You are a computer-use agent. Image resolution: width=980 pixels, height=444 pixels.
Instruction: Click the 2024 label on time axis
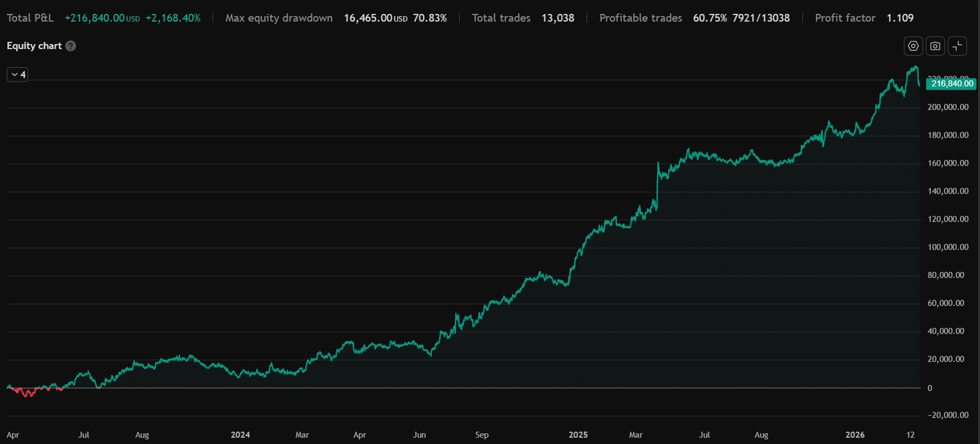pos(240,435)
